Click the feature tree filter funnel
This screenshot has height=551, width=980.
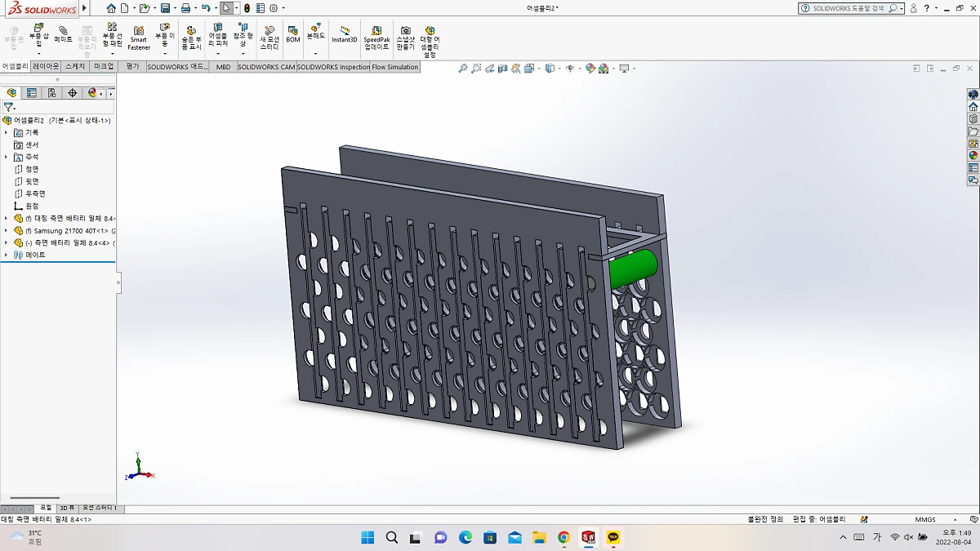8,107
